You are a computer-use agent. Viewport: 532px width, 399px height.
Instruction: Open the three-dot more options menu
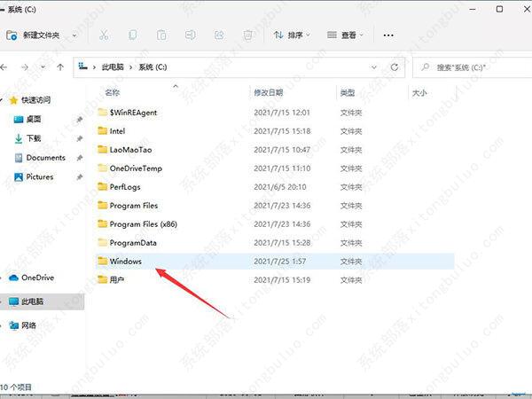(387, 35)
